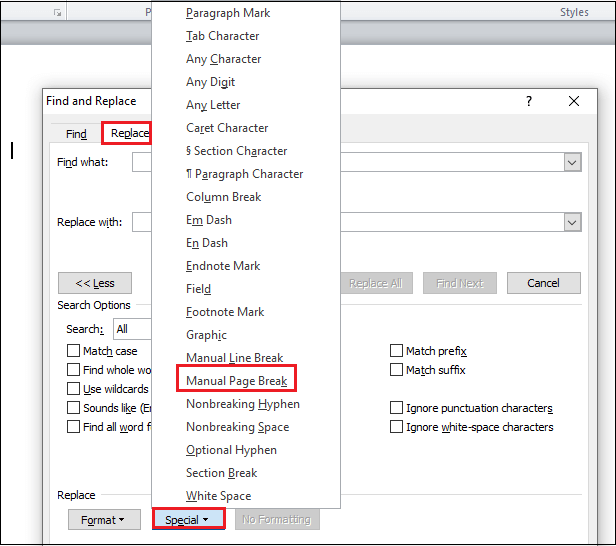Expand Find what dropdown arrow
Viewport: 616px width, 546px height.
572,162
